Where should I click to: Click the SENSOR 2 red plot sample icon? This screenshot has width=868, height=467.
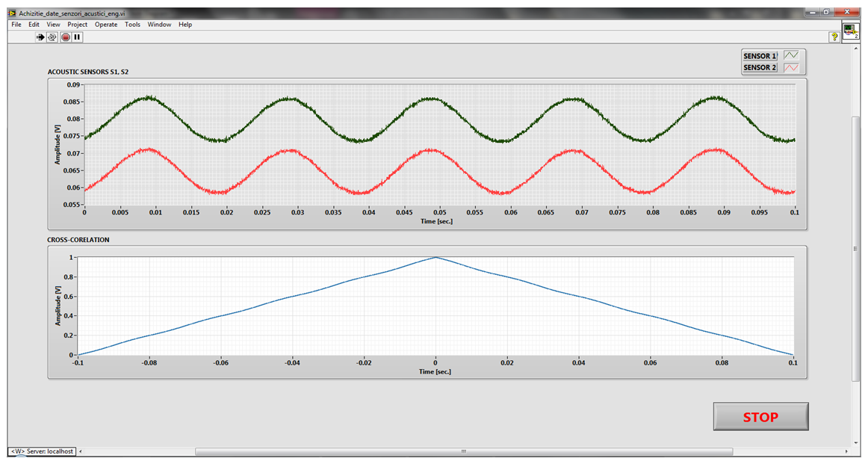[792, 67]
